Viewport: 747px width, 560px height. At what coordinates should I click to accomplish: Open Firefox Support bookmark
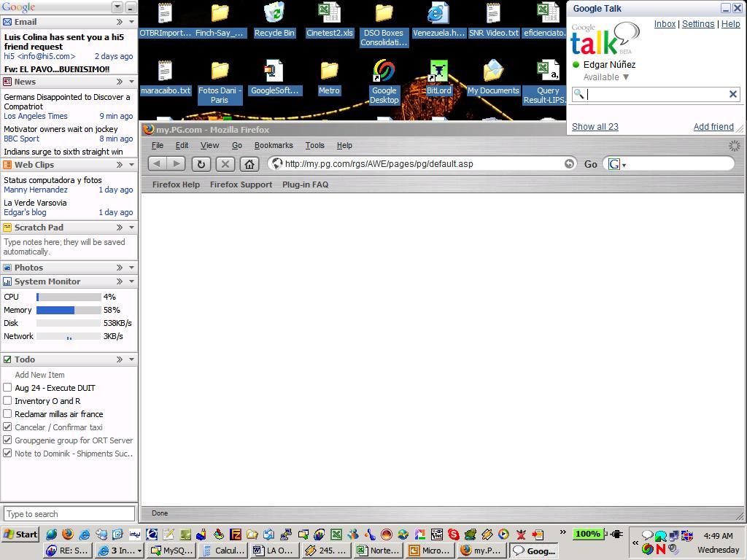[x=241, y=184]
